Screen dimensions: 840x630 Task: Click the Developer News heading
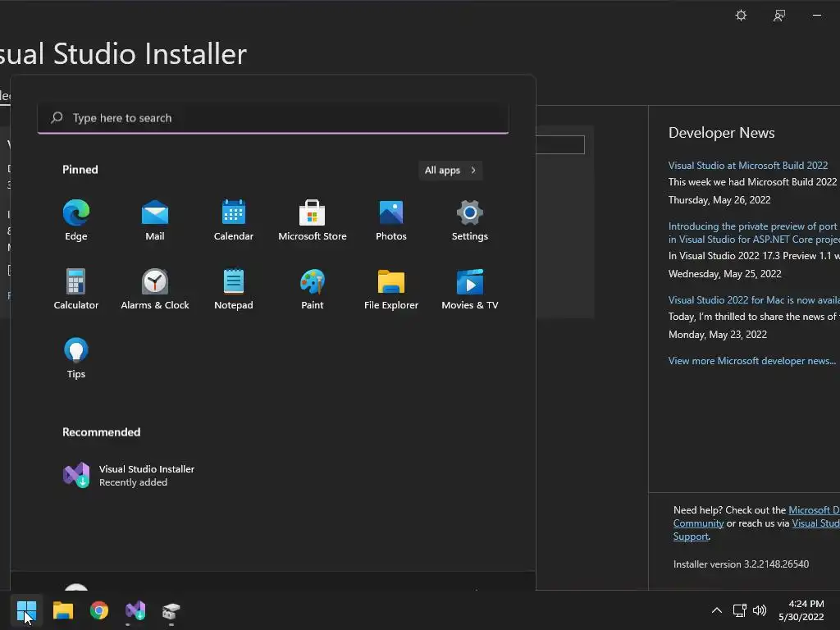[721, 133]
